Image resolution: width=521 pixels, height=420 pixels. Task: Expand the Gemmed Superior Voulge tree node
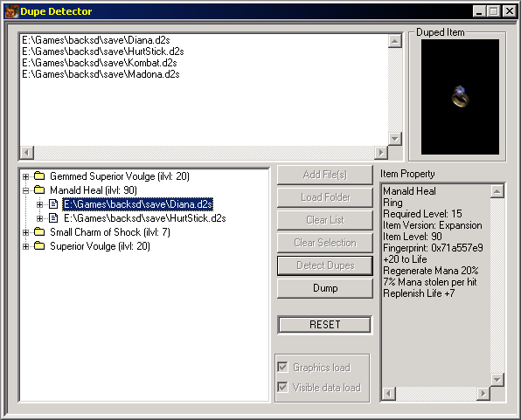click(x=25, y=176)
